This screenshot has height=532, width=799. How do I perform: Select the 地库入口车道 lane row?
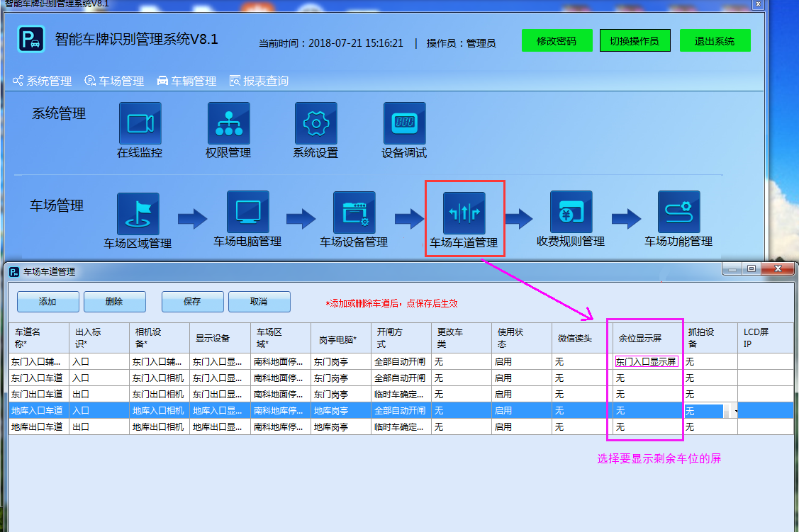pyautogui.click(x=401, y=411)
